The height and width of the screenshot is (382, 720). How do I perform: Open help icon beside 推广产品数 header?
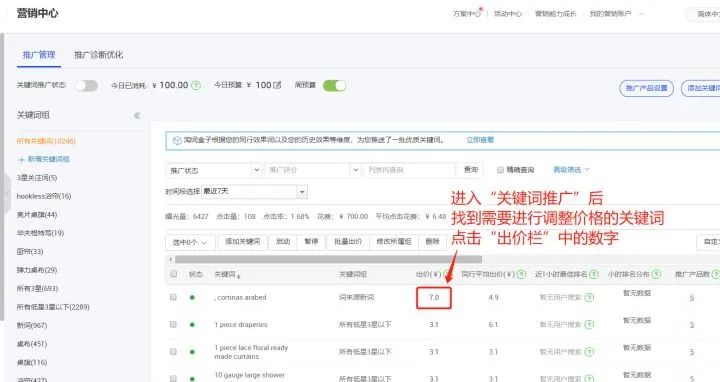coord(715,274)
